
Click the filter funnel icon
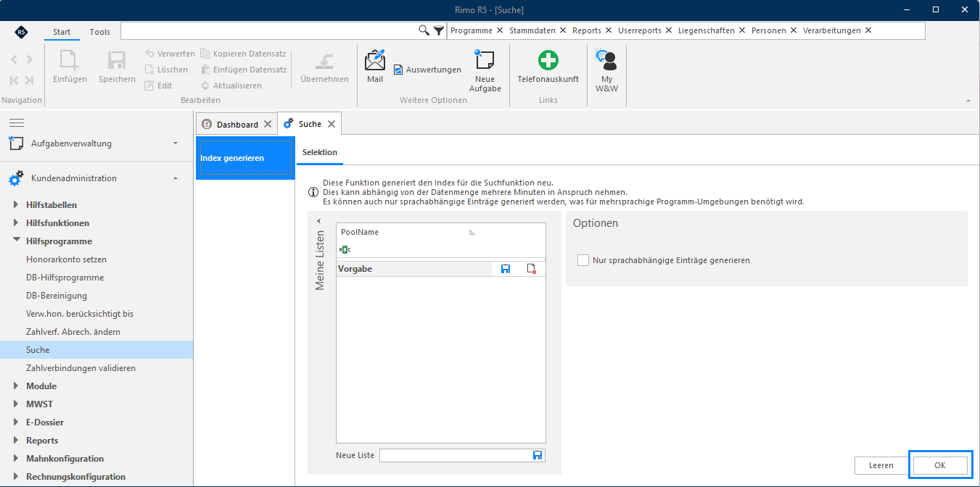[439, 30]
